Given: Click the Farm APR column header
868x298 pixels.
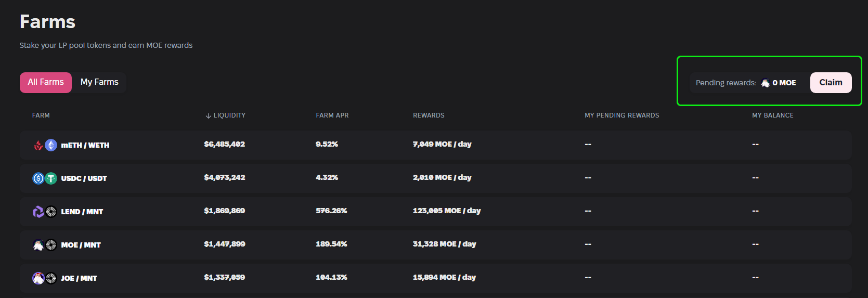Looking at the screenshot, I should 332,115.
